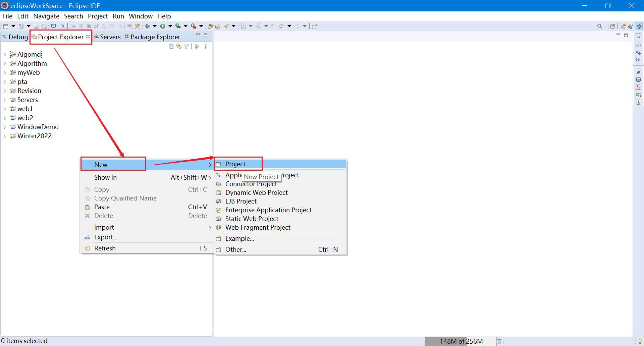
Task: Click the New wizard toolbar icon
Action: pyautogui.click(x=6, y=26)
